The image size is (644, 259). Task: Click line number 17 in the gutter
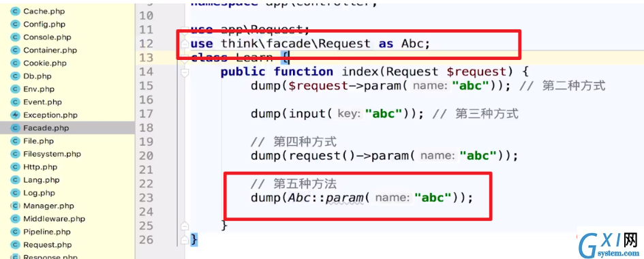click(147, 114)
